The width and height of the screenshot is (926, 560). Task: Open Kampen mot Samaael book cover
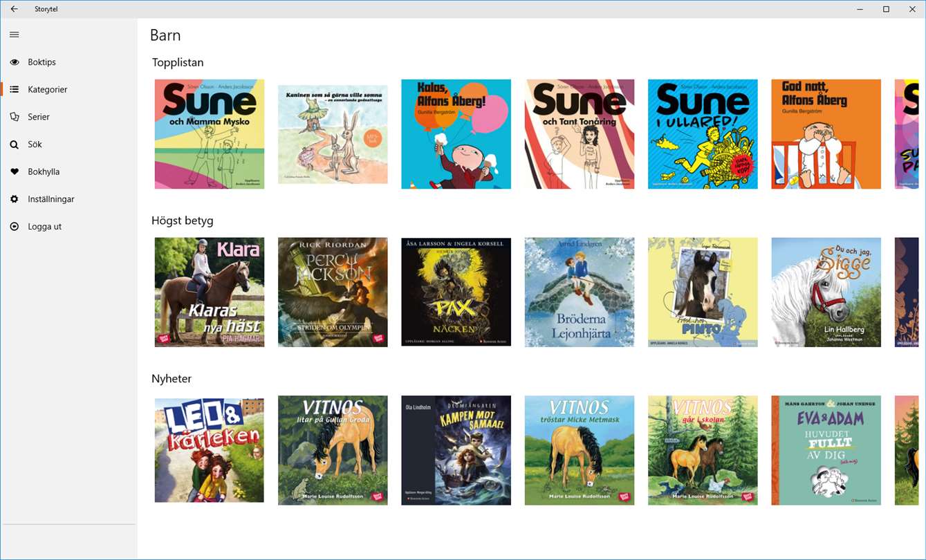[x=456, y=450]
